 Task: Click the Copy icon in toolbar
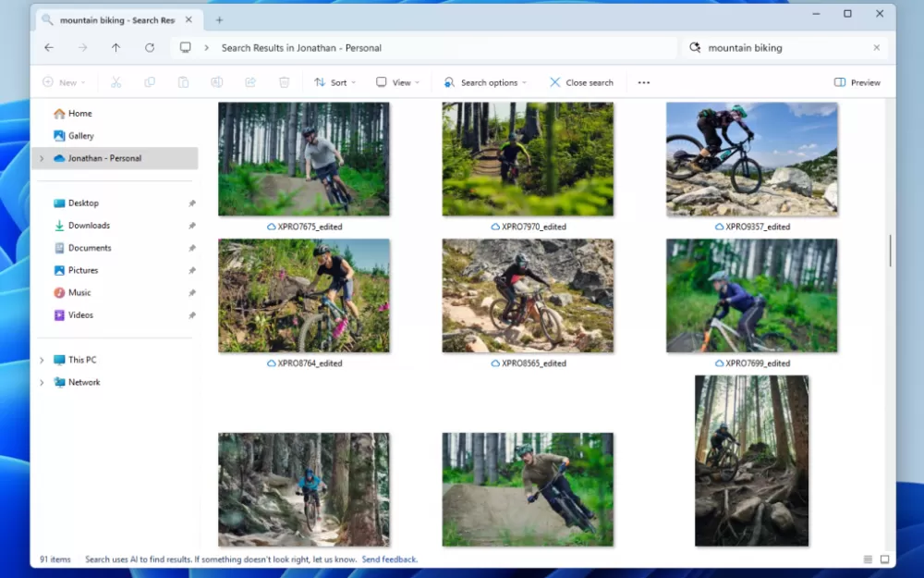tap(150, 82)
